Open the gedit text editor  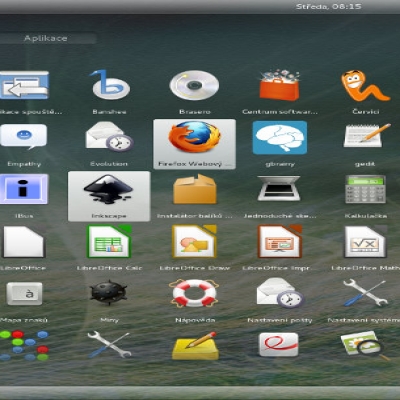tap(367, 136)
